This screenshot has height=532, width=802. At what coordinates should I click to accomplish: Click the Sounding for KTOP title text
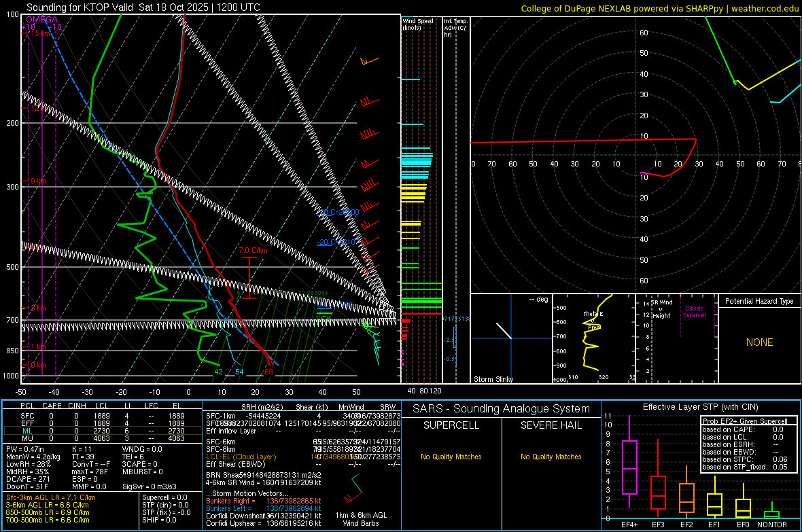pyautogui.click(x=143, y=7)
